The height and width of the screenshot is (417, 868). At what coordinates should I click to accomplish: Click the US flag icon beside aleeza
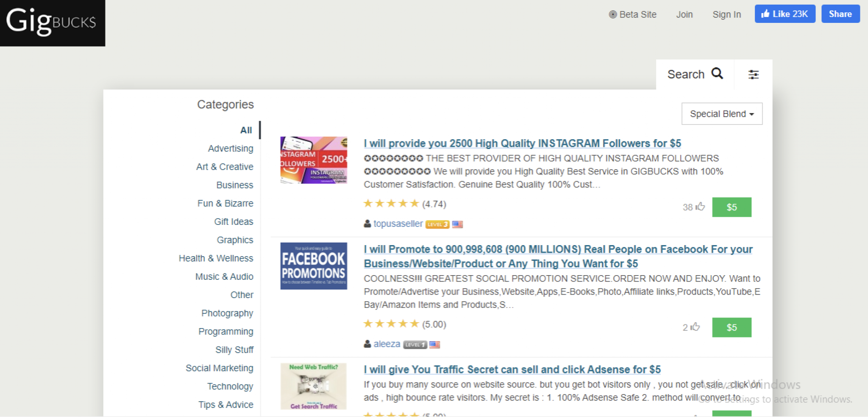tap(435, 344)
